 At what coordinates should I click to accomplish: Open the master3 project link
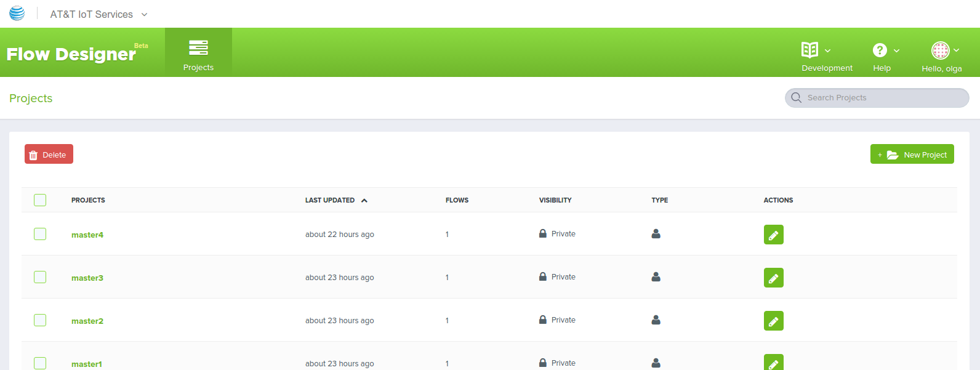pos(87,278)
